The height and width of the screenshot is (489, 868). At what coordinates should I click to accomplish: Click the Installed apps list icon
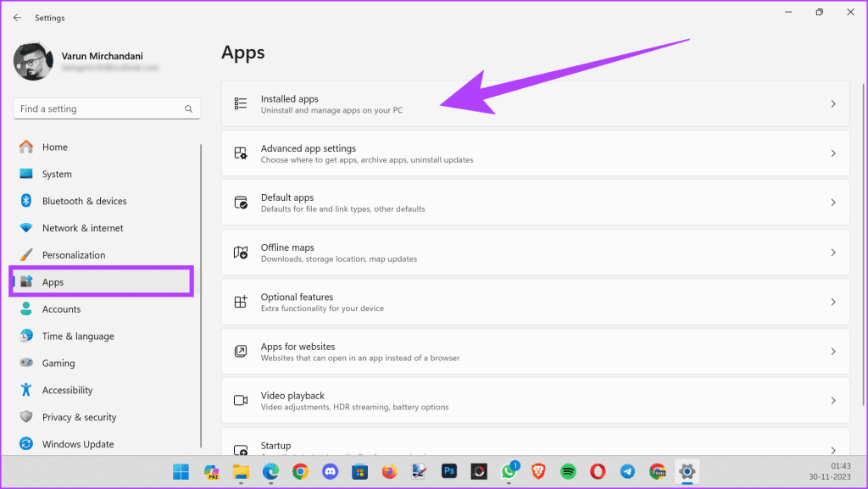240,103
